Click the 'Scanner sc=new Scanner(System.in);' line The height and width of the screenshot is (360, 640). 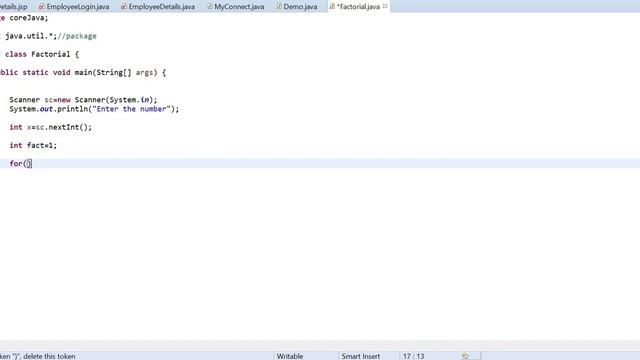point(83,100)
